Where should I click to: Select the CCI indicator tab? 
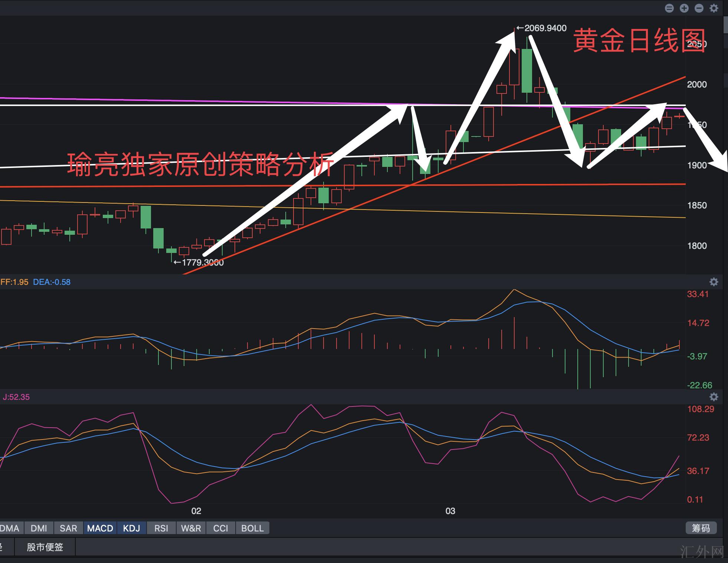tap(220, 528)
